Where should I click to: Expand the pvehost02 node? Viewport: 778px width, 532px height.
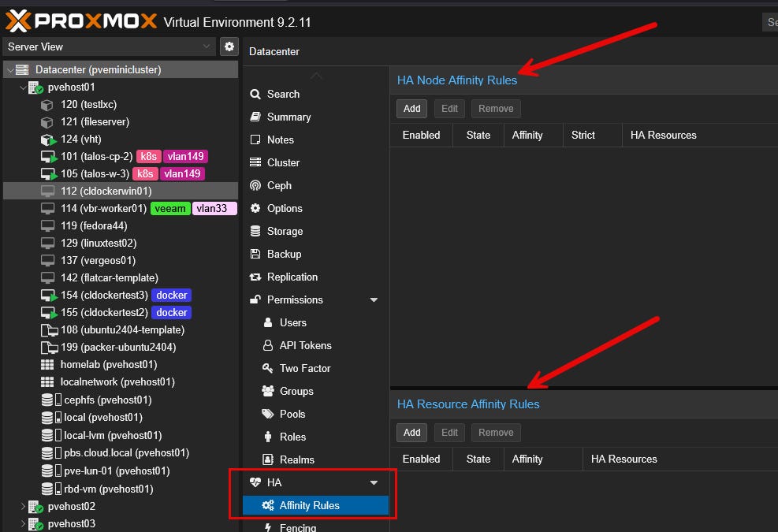point(23,506)
